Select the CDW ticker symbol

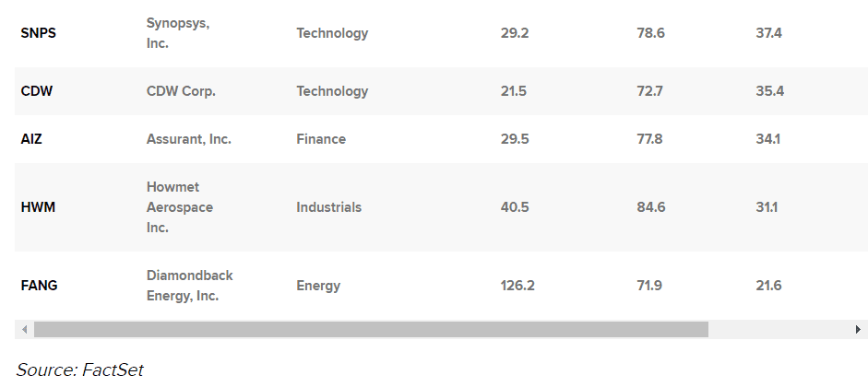[37, 91]
